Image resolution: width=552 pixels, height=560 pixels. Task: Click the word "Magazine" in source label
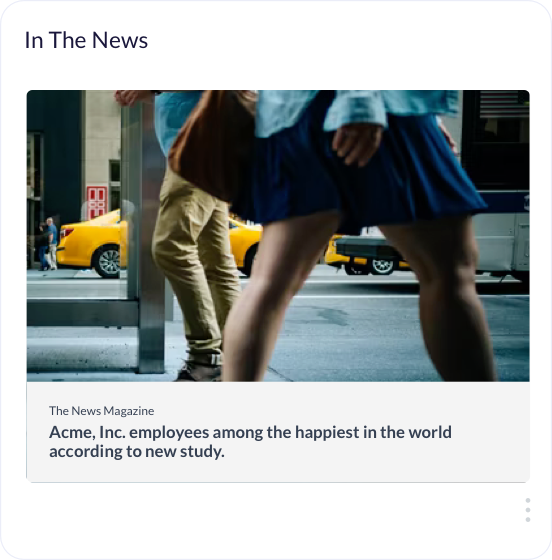(129, 411)
